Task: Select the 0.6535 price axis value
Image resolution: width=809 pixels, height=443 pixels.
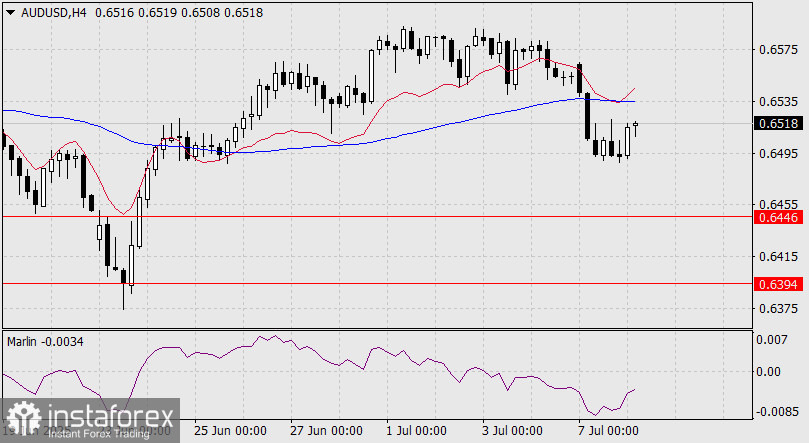Action: click(778, 102)
